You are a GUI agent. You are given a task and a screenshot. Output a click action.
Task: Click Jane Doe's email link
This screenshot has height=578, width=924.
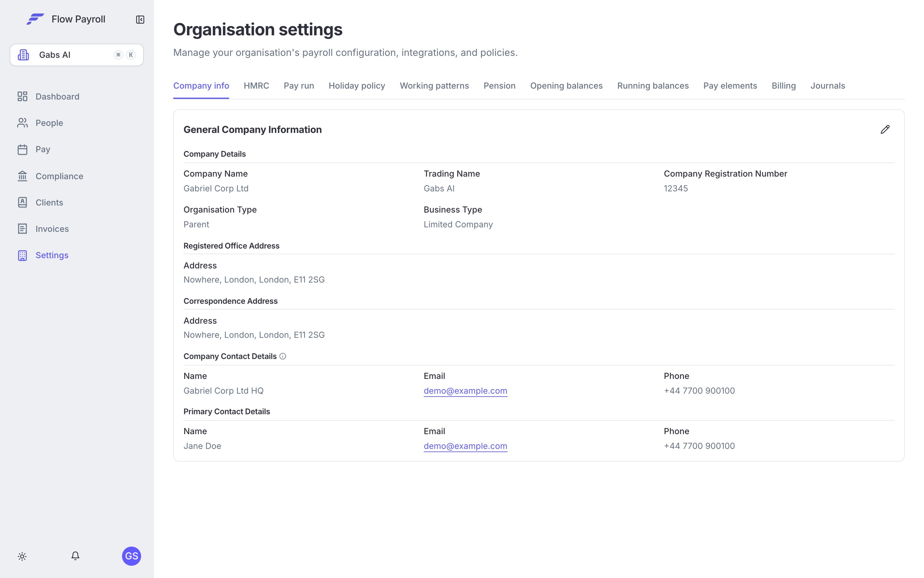(466, 446)
